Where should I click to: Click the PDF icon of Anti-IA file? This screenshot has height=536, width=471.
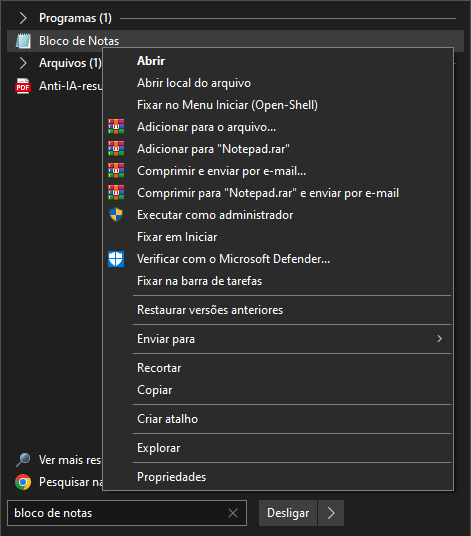[x=23, y=86]
